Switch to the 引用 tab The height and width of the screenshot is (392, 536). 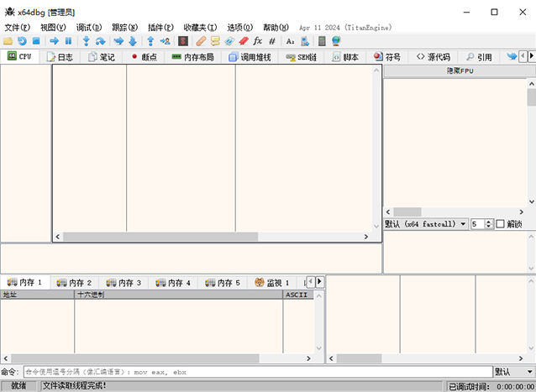pyautogui.click(x=479, y=57)
